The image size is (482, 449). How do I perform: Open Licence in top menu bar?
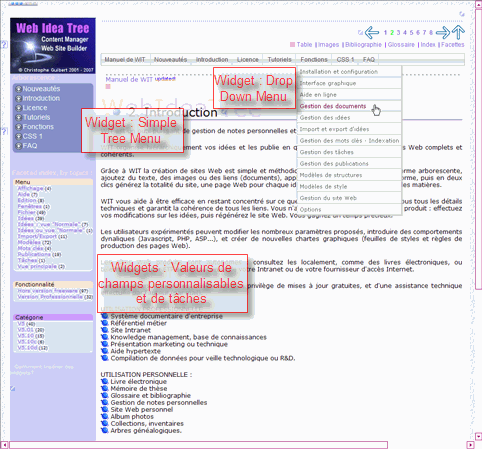248,59
